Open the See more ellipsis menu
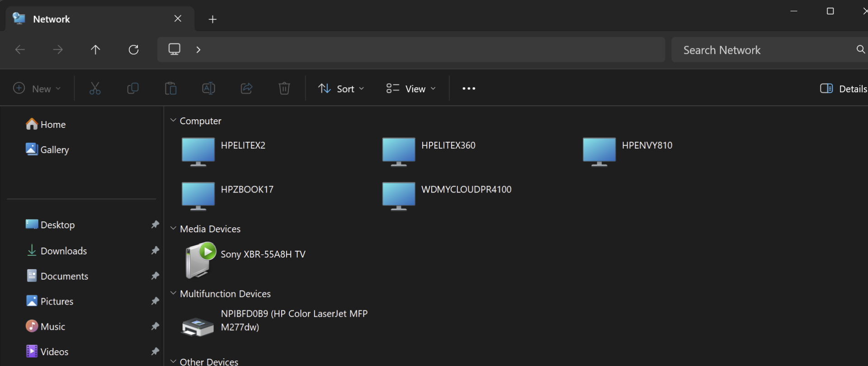Image resolution: width=868 pixels, height=366 pixels. tap(469, 89)
